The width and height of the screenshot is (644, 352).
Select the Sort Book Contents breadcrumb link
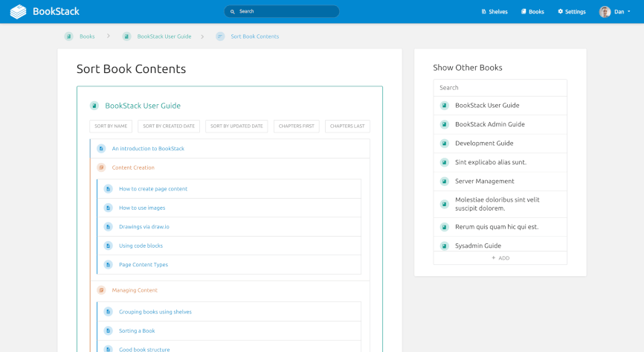click(x=254, y=36)
